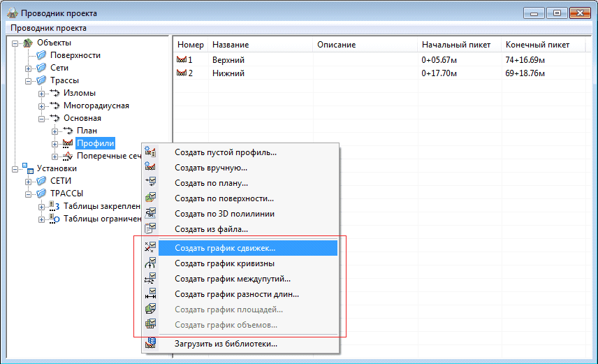Click the icon for 'Создать по поверхности...'
Image resolution: width=598 pixels, height=364 pixels.
pos(149,198)
